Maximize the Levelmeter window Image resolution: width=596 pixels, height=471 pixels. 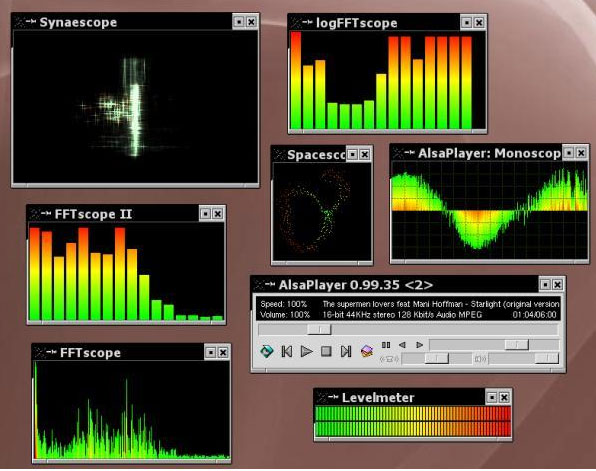tap(492, 397)
